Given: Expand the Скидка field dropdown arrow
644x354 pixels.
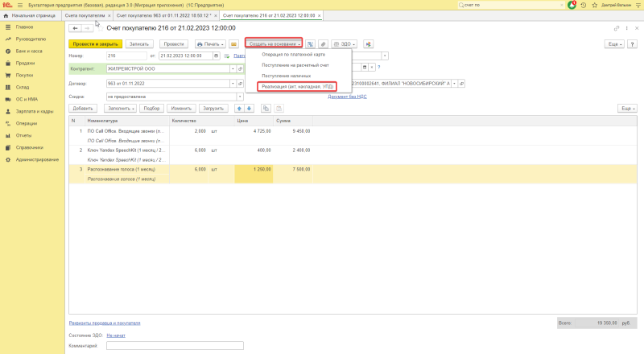Looking at the screenshot, I should coord(240,97).
